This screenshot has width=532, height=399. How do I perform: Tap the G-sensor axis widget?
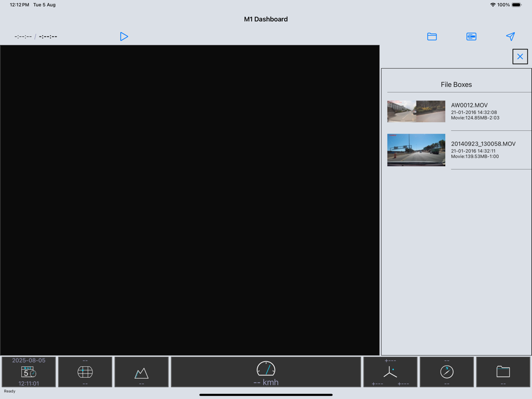390,371
